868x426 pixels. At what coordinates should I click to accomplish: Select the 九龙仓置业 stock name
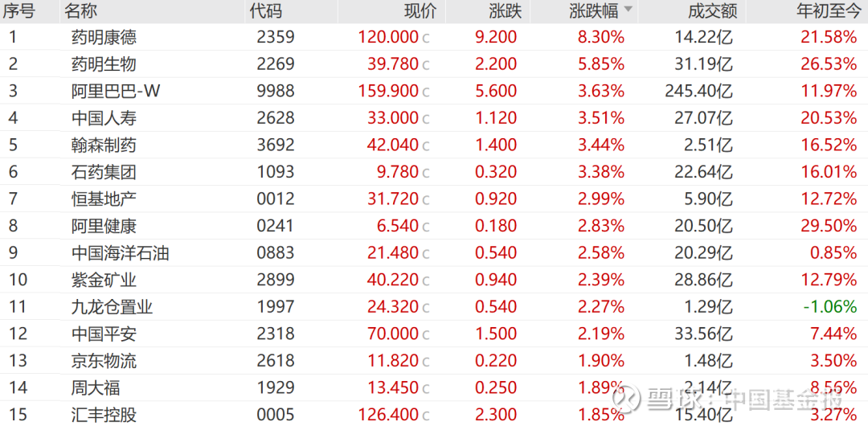pyautogui.click(x=112, y=307)
